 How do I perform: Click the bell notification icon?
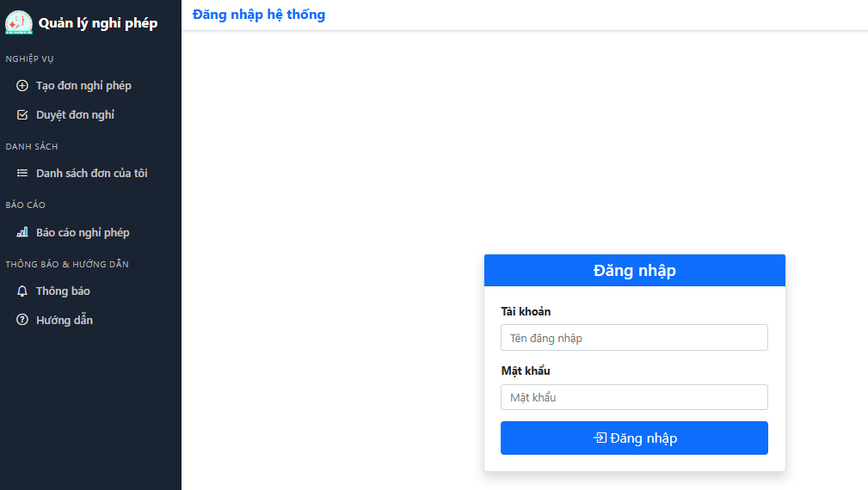tap(22, 291)
